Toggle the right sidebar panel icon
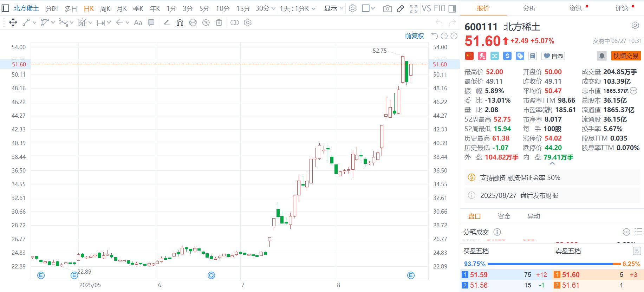Viewport: 644px width, 292px height. (453, 8)
